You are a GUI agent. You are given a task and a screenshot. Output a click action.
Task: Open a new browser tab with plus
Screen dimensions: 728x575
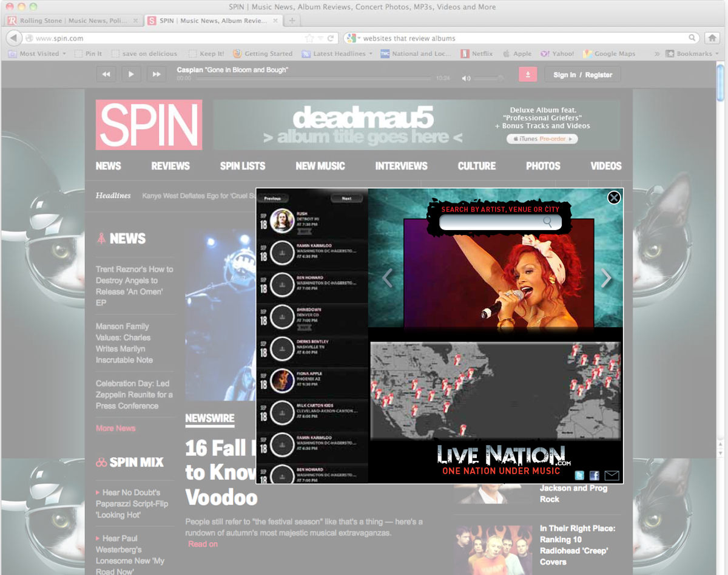click(292, 21)
